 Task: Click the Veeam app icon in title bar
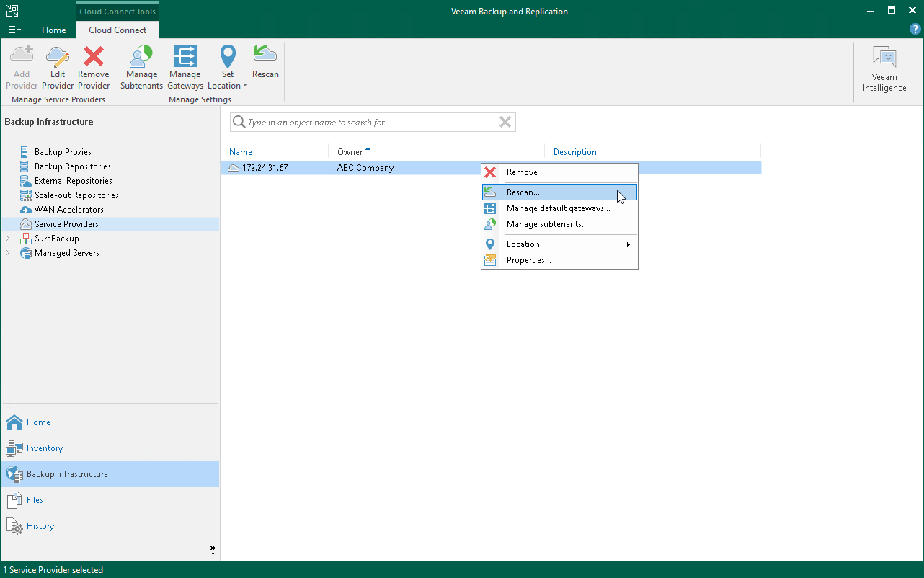pyautogui.click(x=13, y=11)
